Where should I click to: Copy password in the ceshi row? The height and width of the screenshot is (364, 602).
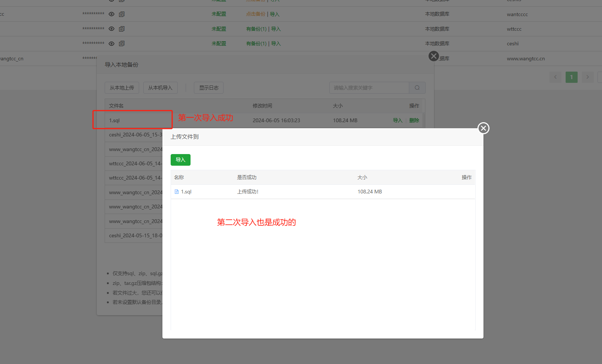[x=122, y=43]
